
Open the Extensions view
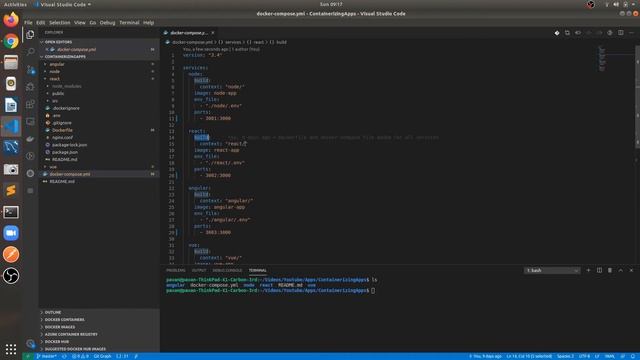30,104
